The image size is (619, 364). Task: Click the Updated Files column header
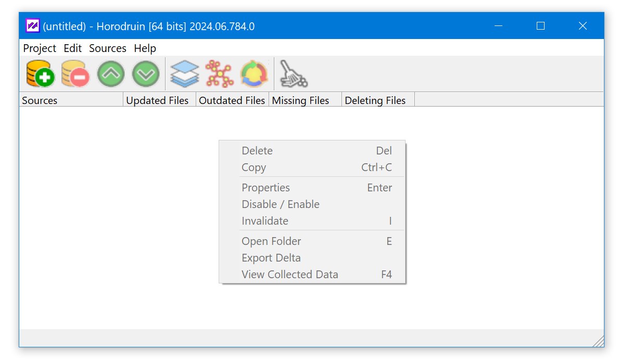point(158,100)
